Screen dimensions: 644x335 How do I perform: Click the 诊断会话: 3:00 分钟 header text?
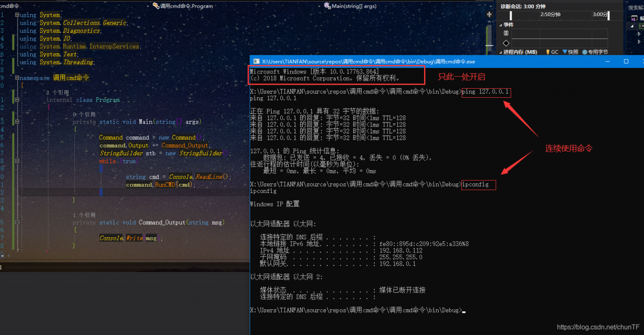click(523, 6)
